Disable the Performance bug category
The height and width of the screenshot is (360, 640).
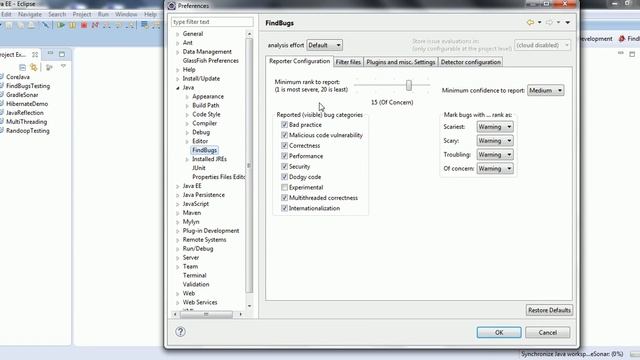coord(284,156)
